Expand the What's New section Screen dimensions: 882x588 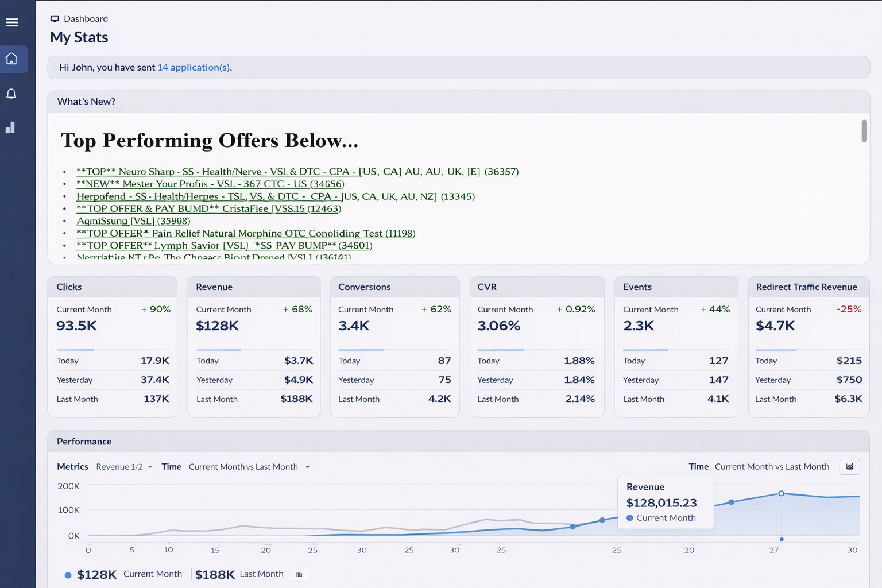(x=86, y=102)
